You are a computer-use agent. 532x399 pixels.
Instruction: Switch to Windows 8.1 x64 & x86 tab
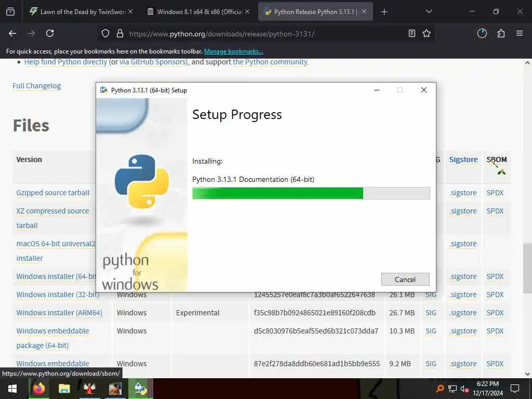(199, 12)
